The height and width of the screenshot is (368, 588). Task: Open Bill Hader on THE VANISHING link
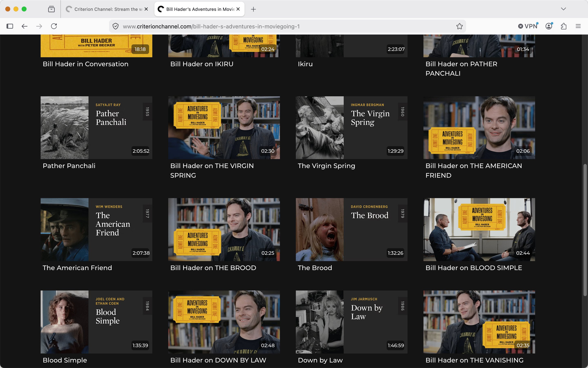pos(474,360)
